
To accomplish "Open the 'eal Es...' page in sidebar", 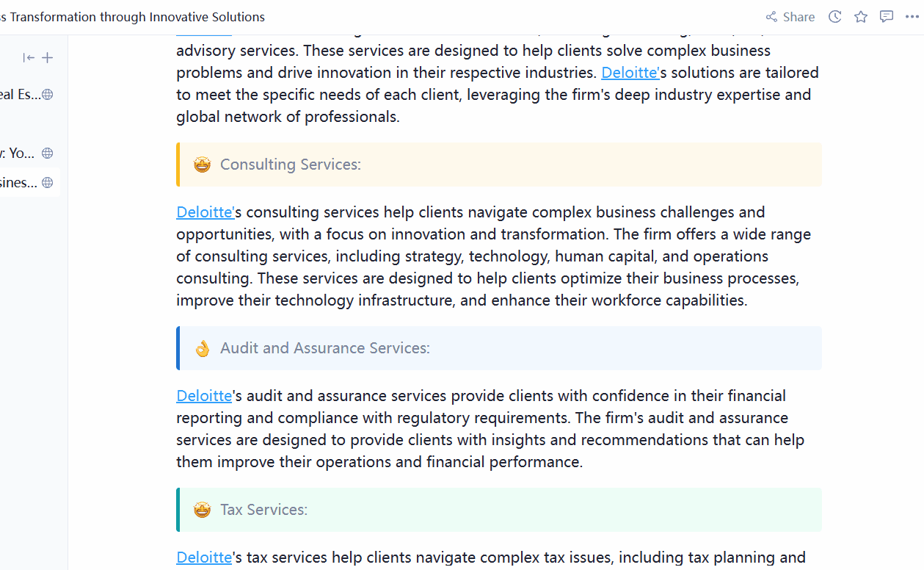I will coord(20,95).
